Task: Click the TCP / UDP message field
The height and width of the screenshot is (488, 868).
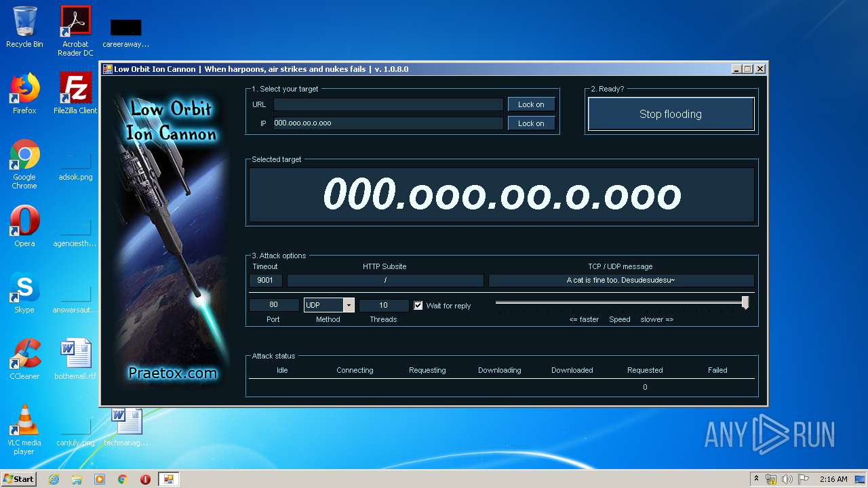Action: click(x=621, y=281)
